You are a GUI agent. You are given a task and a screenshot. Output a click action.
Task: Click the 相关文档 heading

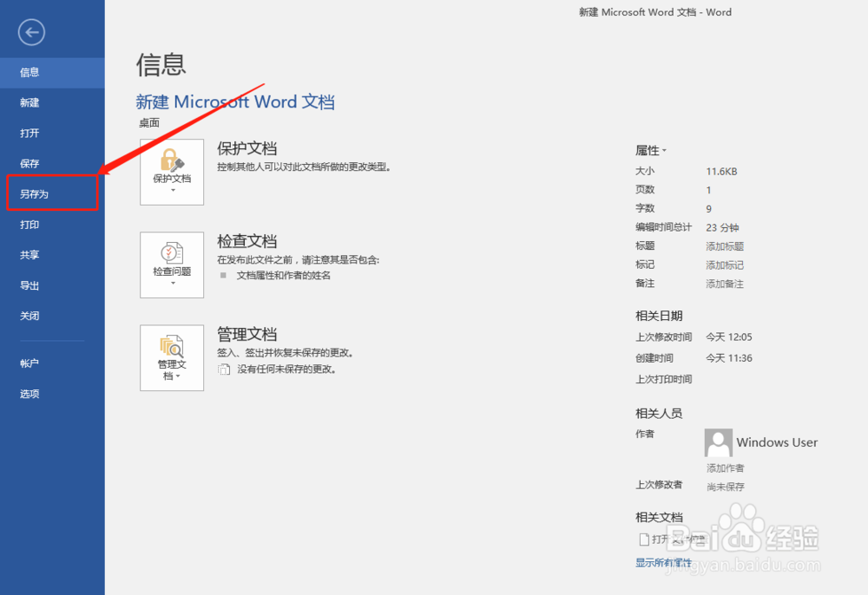[659, 517]
